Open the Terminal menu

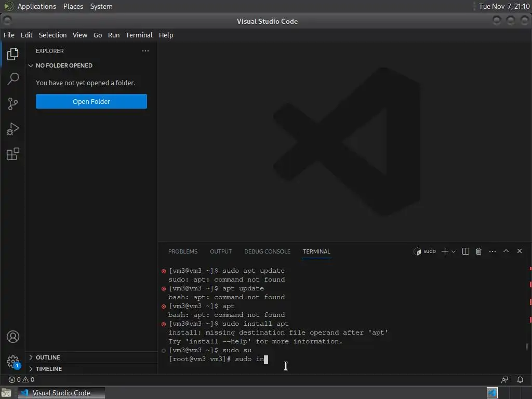[x=139, y=35]
